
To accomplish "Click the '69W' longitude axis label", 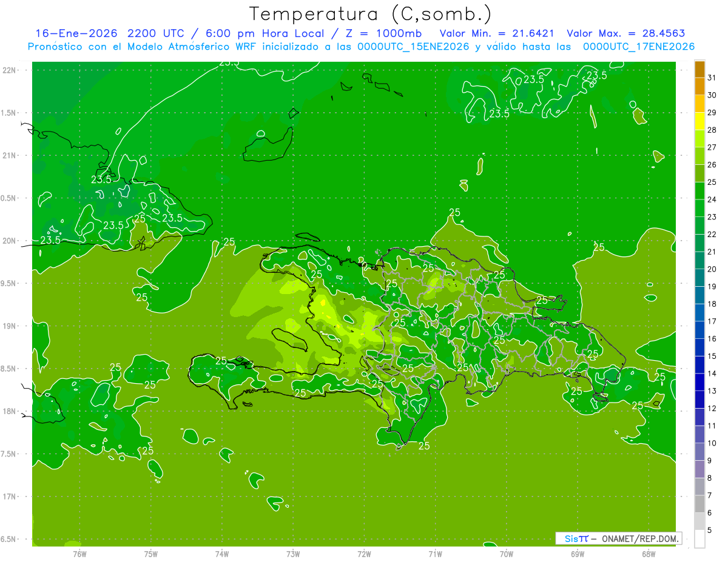I will tap(578, 554).
